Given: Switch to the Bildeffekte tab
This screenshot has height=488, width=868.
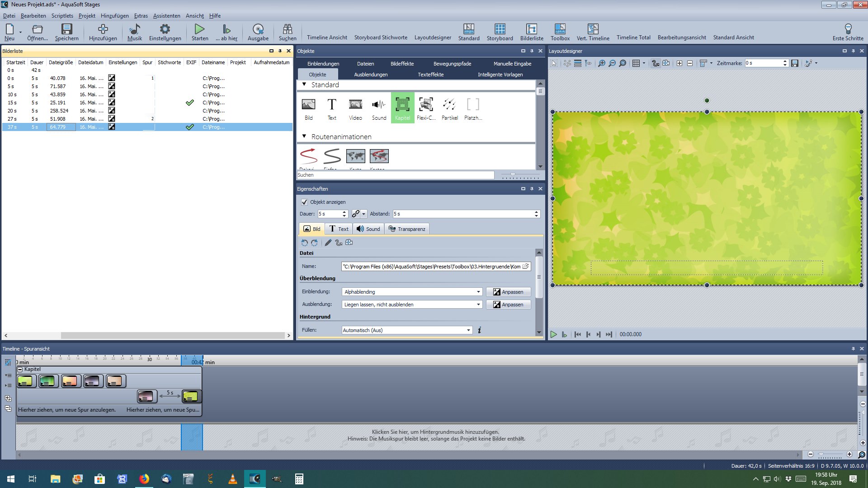Looking at the screenshot, I should 402,64.
